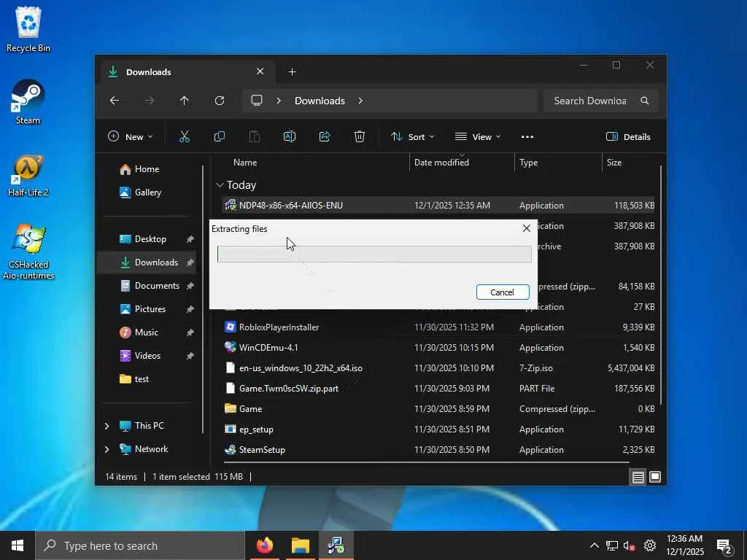
Task: Expand the This PC tree node
Action: click(107, 426)
